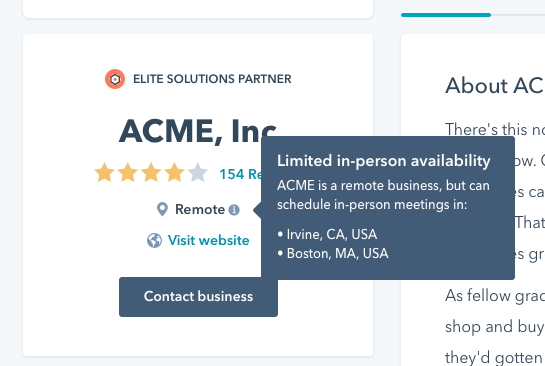Click the Remote location label
This screenshot has height=366, width=545.
tap(200, 209)
